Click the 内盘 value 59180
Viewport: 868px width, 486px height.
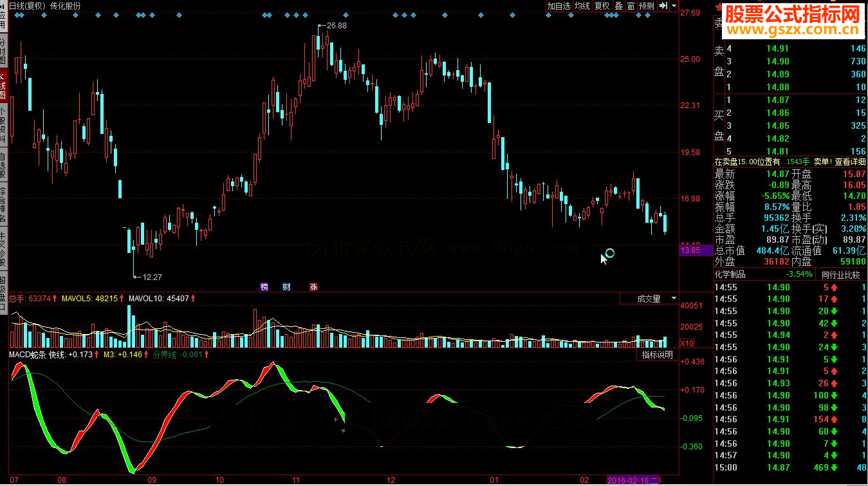pyautogui.click(x=853, y=261)
